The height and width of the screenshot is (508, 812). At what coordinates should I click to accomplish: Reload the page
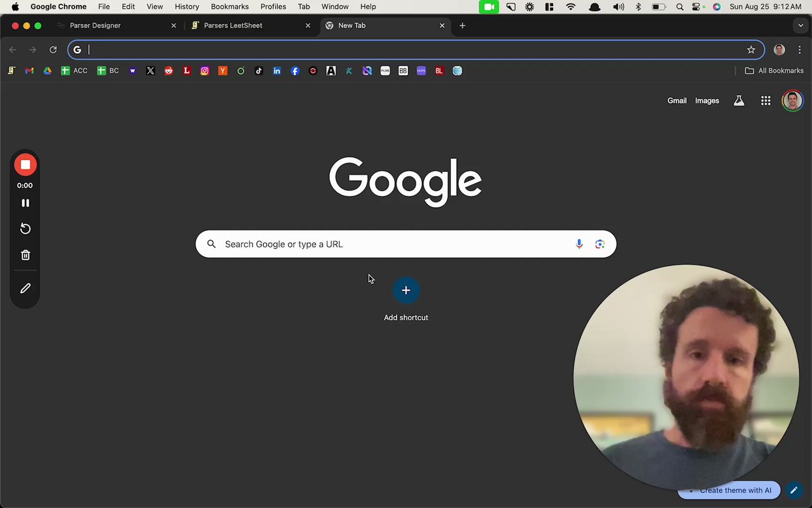(53, 50)
